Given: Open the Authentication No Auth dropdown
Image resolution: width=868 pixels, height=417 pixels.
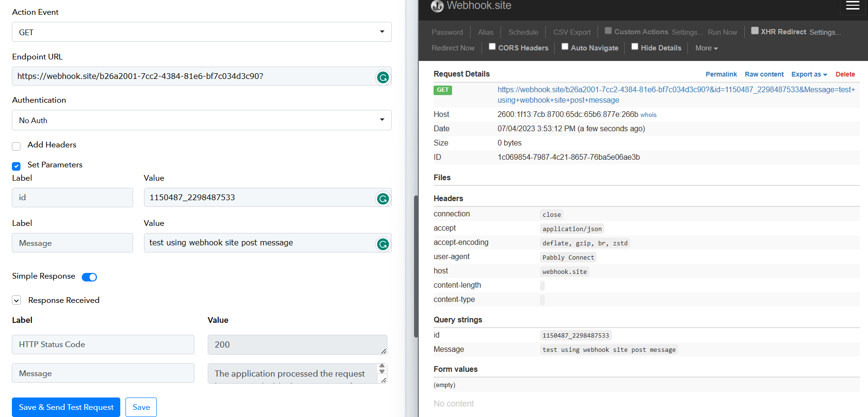Looking at the screenshot, I should (202, 120).
